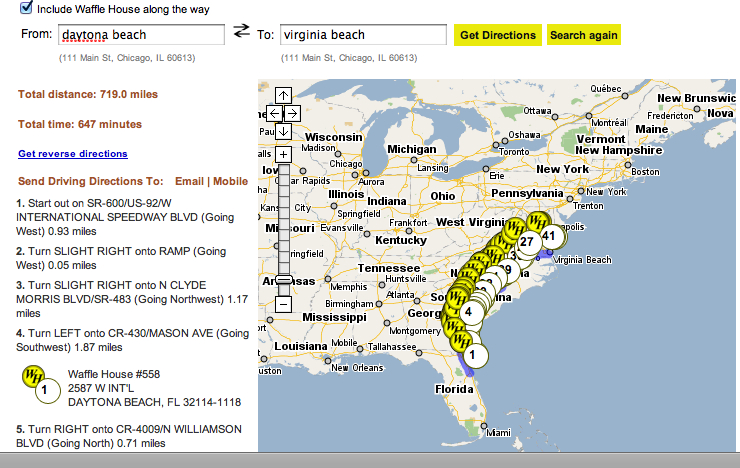This screenshot has width=740, height=468.
Task: Pan the map down with the arrow
Action: point(283,132)
